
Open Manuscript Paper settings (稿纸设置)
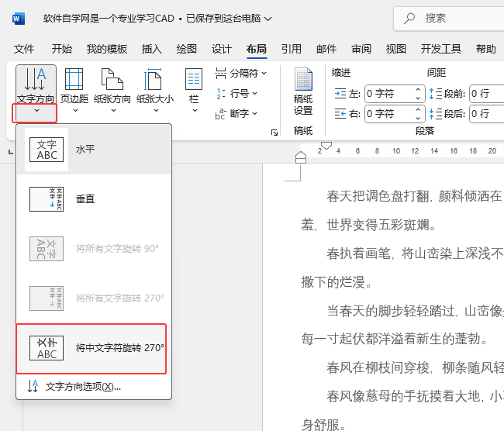tap(303, 91)
